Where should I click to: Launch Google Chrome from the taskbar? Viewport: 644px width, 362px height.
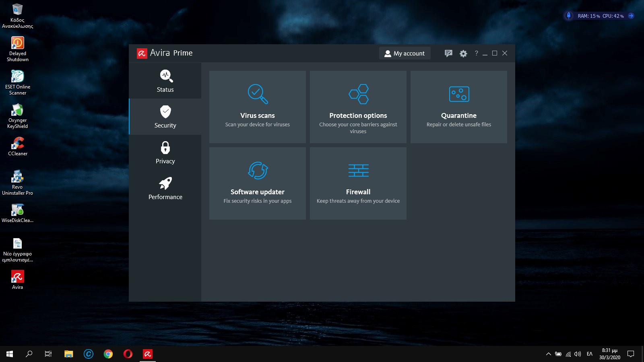pyautogui.click(x=108, y=354)
